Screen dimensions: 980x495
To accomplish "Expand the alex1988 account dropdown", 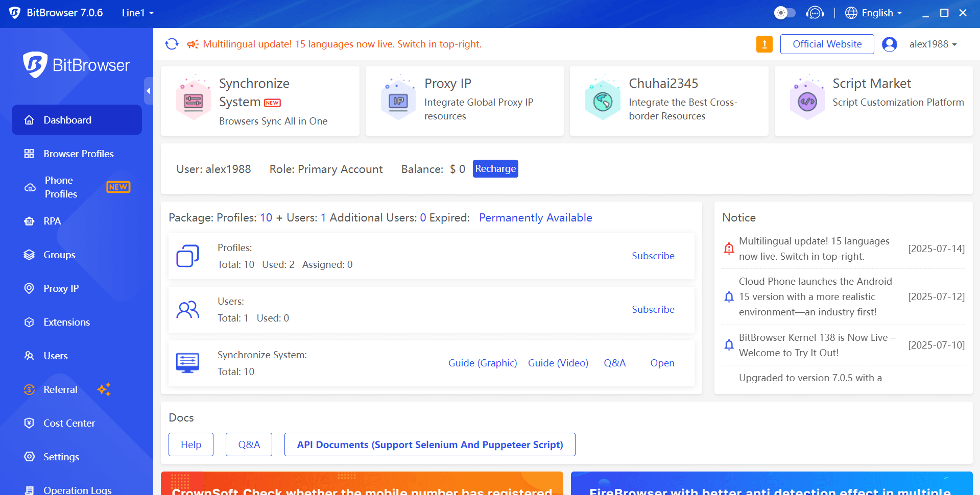I will 933,44.
